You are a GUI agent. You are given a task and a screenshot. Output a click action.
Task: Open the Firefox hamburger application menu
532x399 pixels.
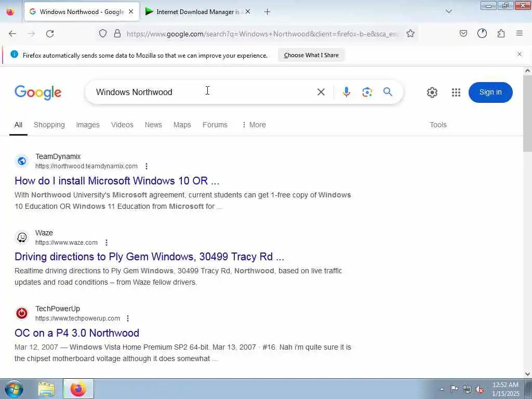coord(520,33)
